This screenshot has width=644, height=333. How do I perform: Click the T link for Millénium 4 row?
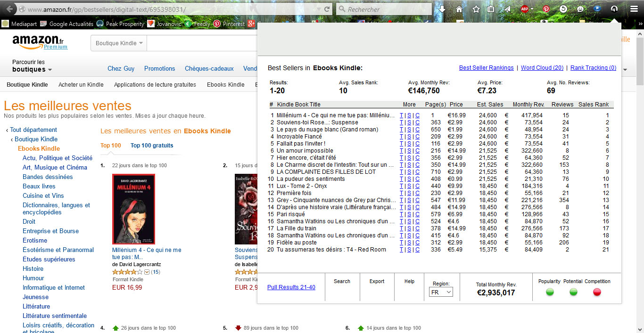click(401, 115)
